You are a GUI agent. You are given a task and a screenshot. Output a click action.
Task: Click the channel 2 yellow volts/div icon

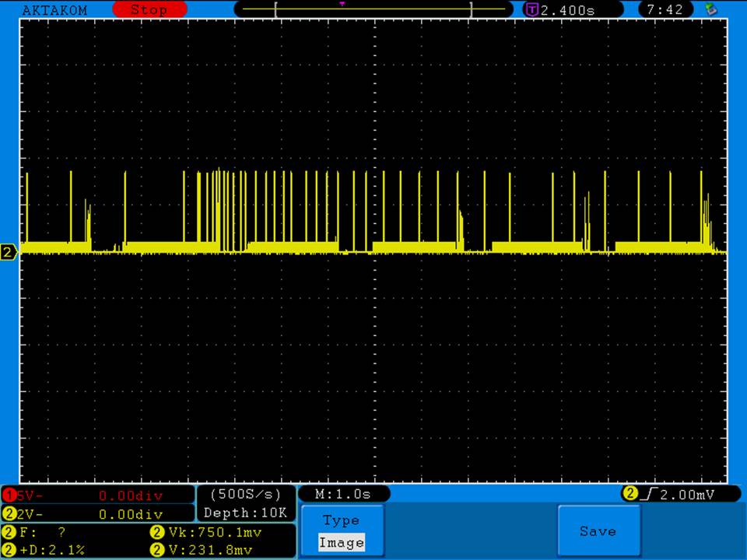click(9, 513)
